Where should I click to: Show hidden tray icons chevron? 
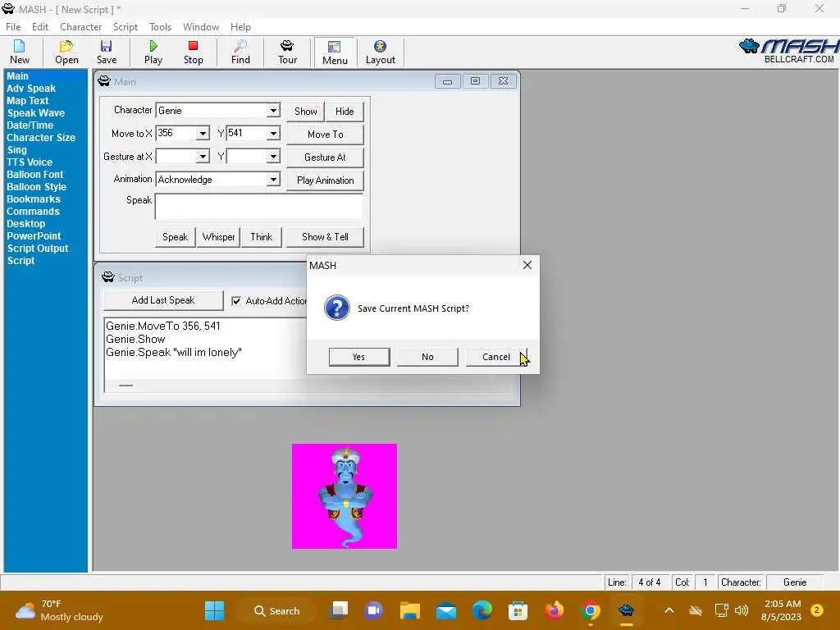pos(669,610)
